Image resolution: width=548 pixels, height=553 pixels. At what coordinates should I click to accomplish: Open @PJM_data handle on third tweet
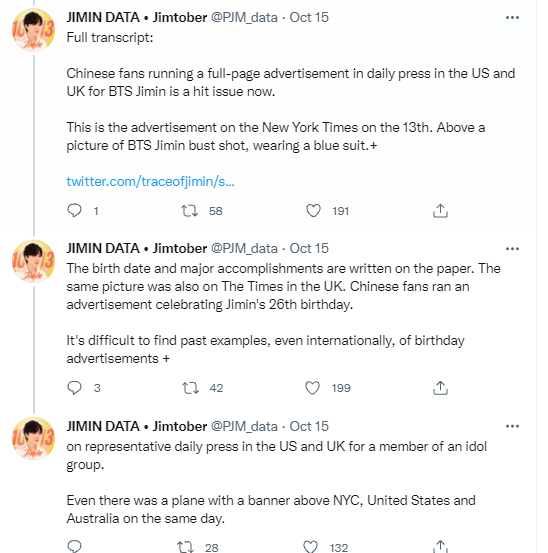tap(244, 426)
